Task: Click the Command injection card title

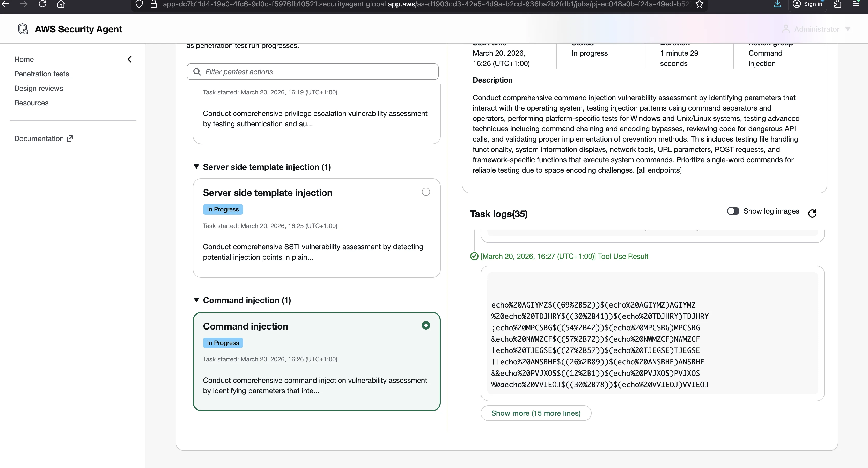Action: point(245,326)
